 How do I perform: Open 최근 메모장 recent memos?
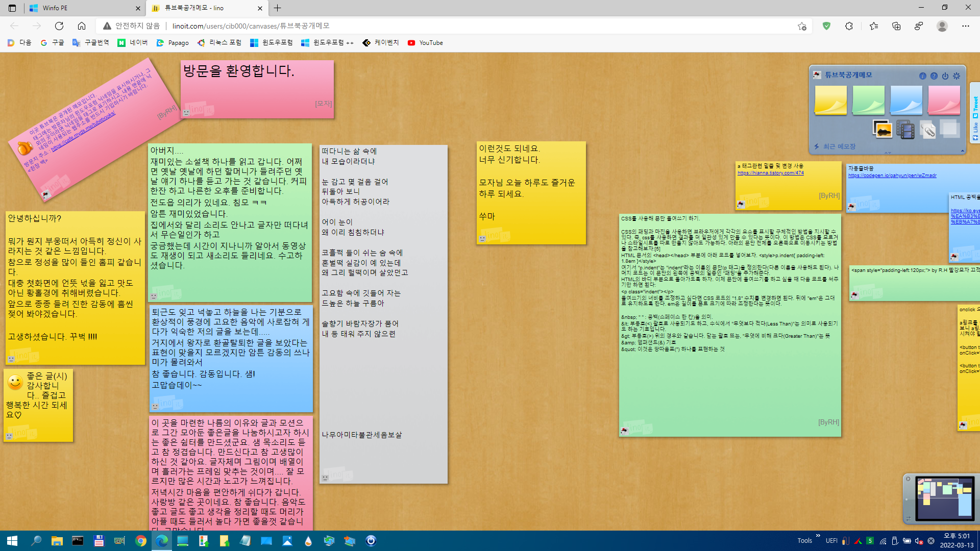(x=839, y=146)
